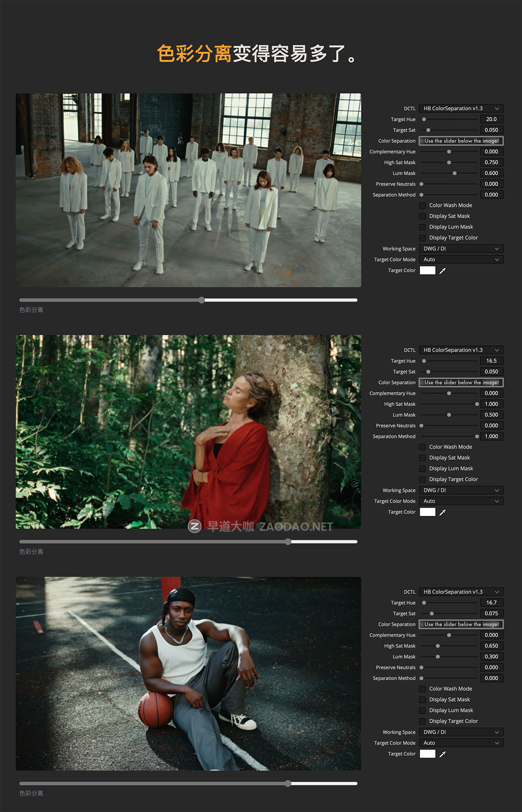Open DCTL dropdown in forest panel

[461, 350]
